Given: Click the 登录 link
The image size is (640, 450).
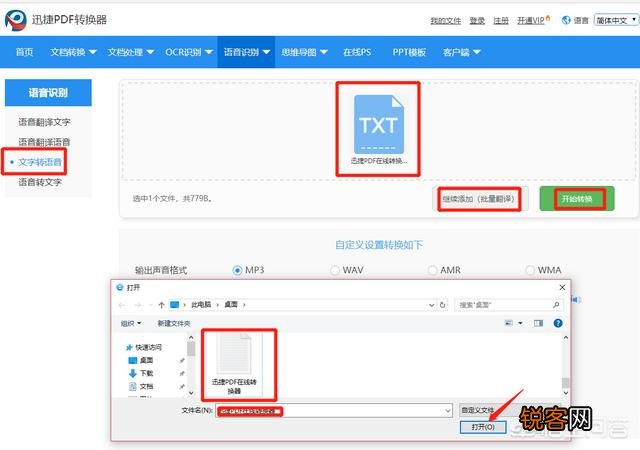Looking at the screenshot, I should (477, 20).
